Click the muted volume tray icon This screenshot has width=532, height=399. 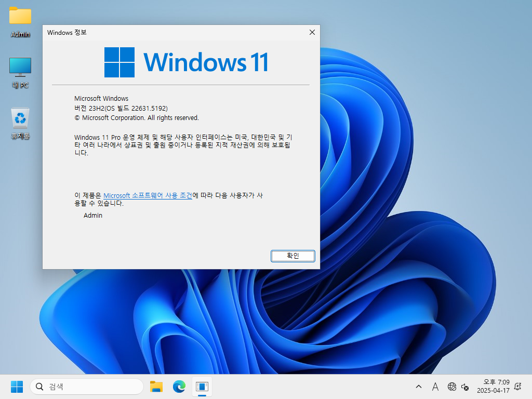[465, 387]
